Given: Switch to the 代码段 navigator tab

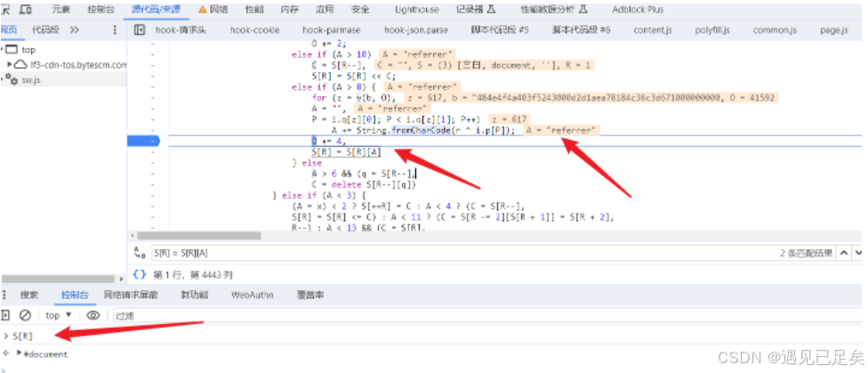Looking at the screenshot, I should [x=45, y=30].
